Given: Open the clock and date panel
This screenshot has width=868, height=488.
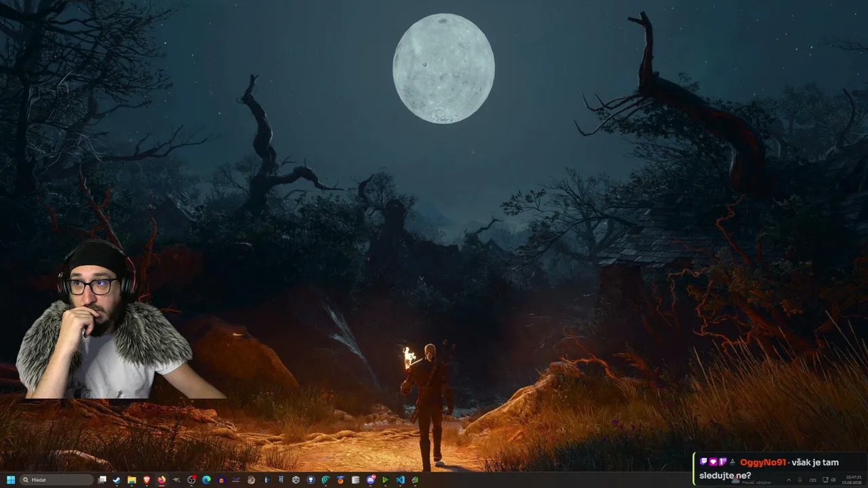Looking at the screenshot, I should (x=852, y=480).
